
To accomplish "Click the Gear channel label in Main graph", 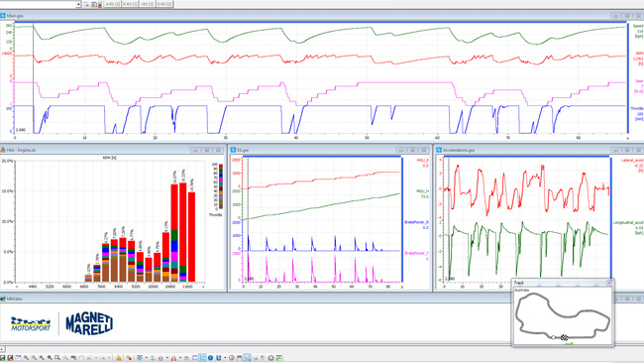I will tap(639, 81).
